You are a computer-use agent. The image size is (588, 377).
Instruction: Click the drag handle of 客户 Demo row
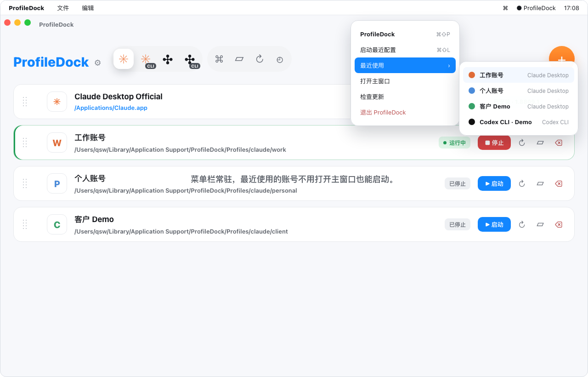[25, 224]
